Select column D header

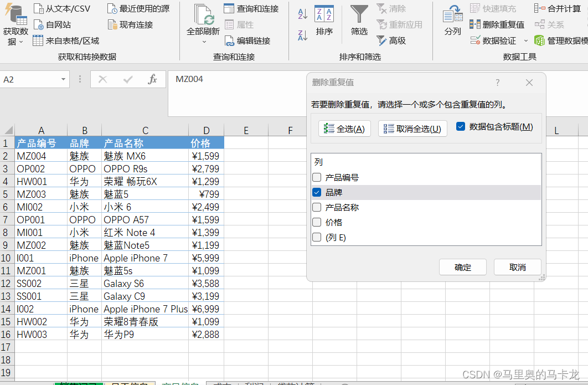pos(207,131)
